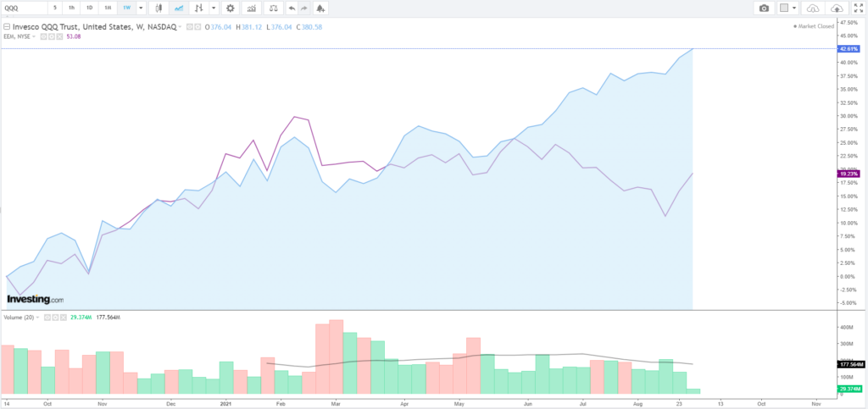The width and height of the screenshot is (868, 409).
Task: Take a chart snapshot with camera
Action: point(764,8)
